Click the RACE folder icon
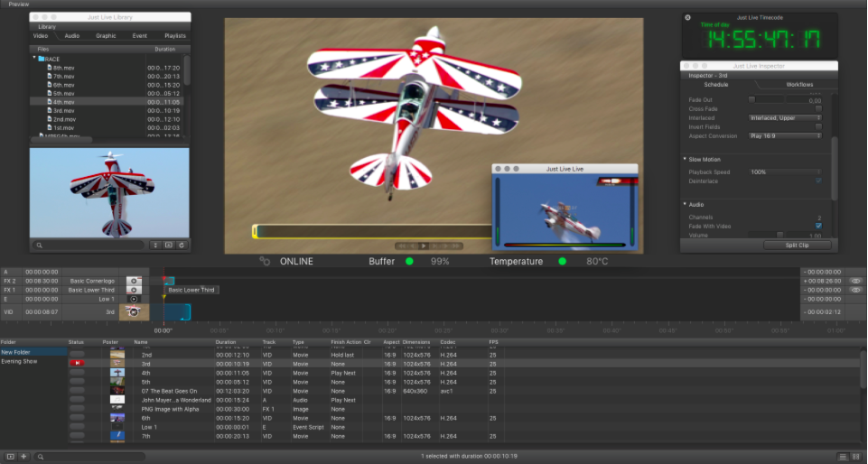868x464 pixels. coord(42,59)
